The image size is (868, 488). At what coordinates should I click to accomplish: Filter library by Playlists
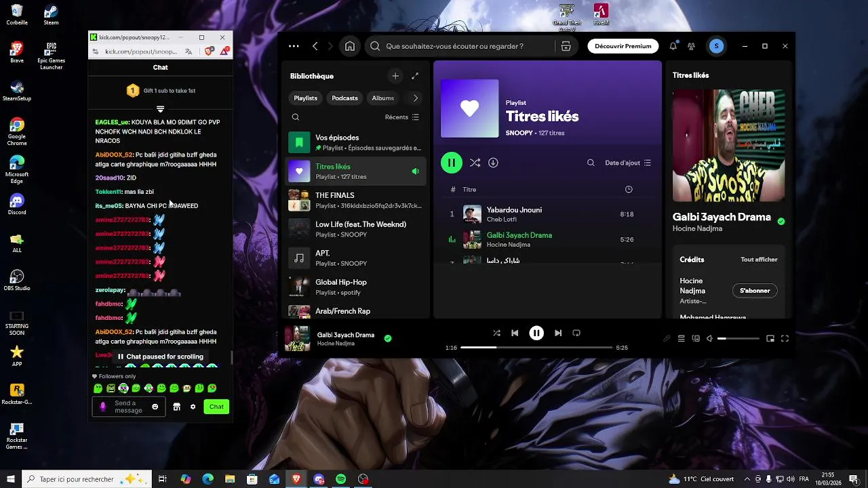[x=305, y=98]
